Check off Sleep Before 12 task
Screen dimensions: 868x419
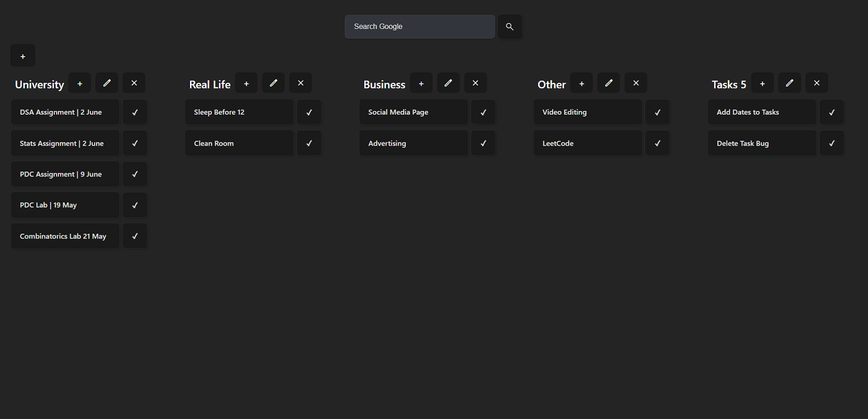[x=309, y=112]
